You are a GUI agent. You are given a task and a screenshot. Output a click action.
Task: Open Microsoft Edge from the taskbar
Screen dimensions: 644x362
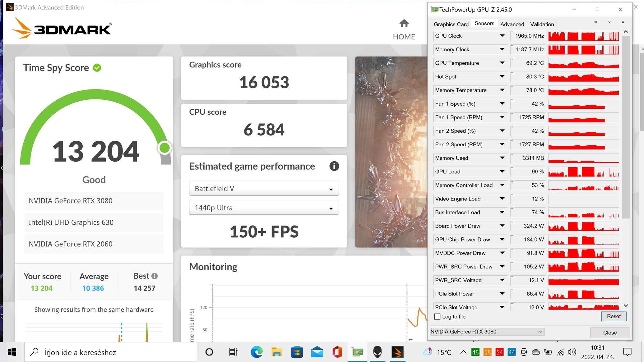click(x=257, y=352)
